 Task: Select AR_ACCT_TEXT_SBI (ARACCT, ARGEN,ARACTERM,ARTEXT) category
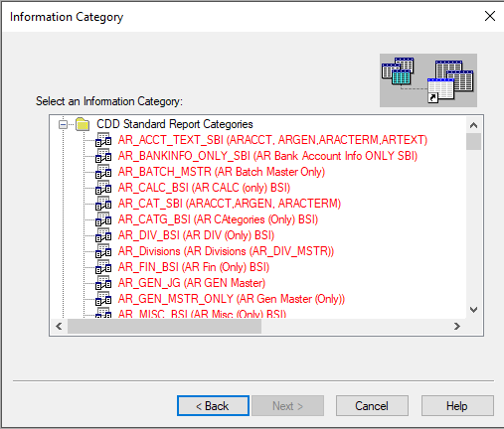point(272,140)
